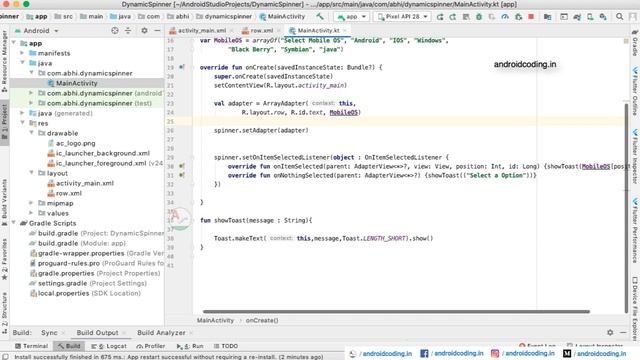Open the Build Variants side tab

point(4,202)
